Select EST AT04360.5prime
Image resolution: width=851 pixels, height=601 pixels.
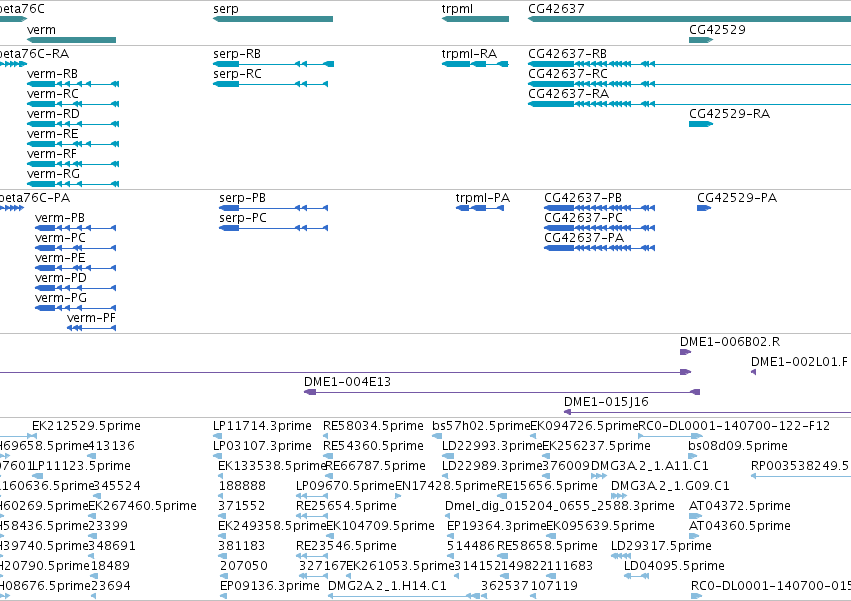tap(740, 526)
